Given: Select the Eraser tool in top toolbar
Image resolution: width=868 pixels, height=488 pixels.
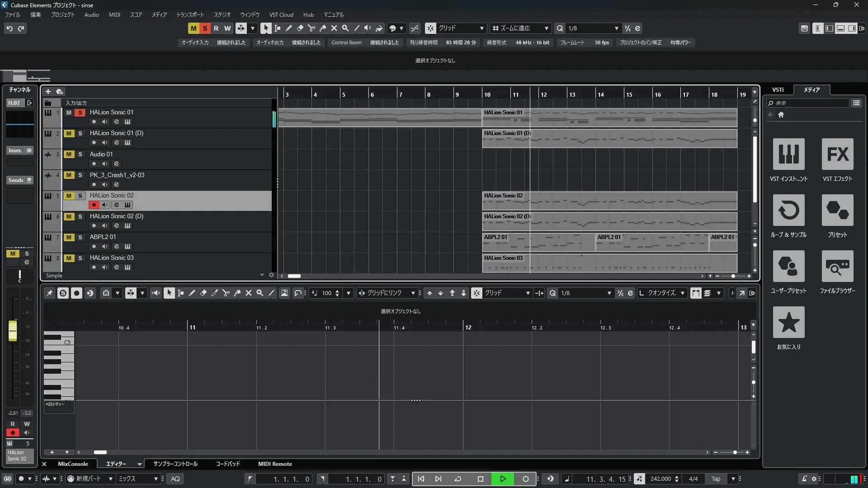Looking at the screenshot, I should tap(300, 28).
